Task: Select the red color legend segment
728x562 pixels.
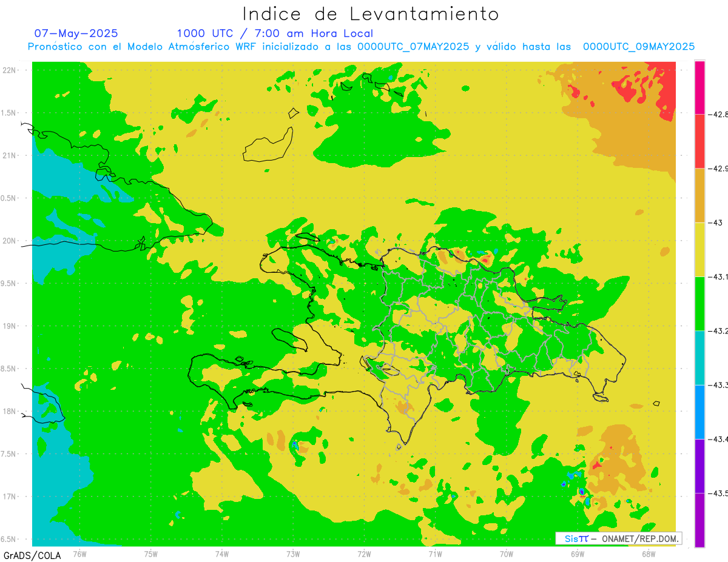Action: pyautogui.click(x=699, y=141)
